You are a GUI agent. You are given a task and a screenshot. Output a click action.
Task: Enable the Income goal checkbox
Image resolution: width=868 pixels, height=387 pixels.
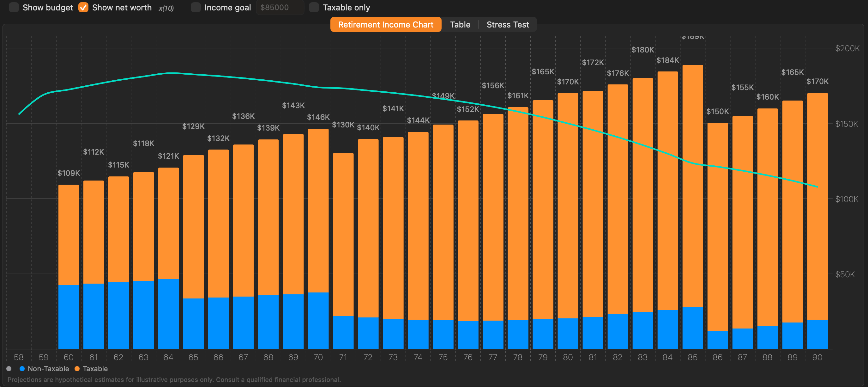click(196, 7)
